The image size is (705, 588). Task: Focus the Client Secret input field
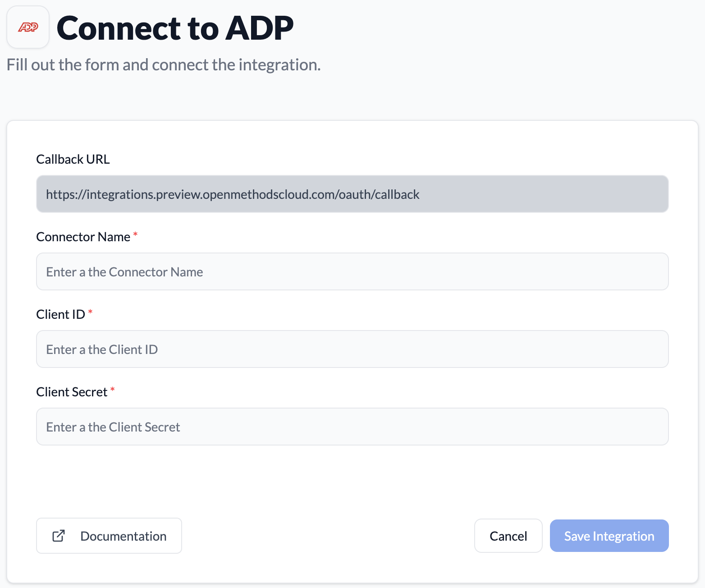coord(352,427)
